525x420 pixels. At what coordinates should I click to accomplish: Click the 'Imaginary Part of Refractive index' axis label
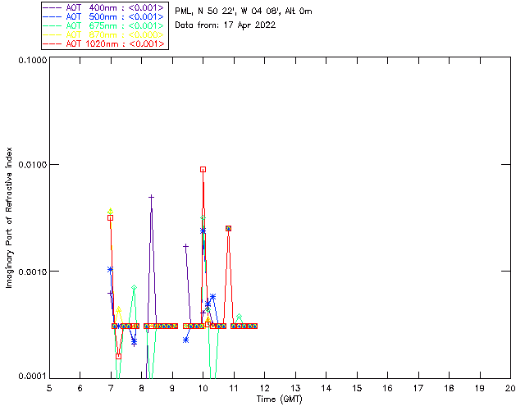tap(9, 217)
